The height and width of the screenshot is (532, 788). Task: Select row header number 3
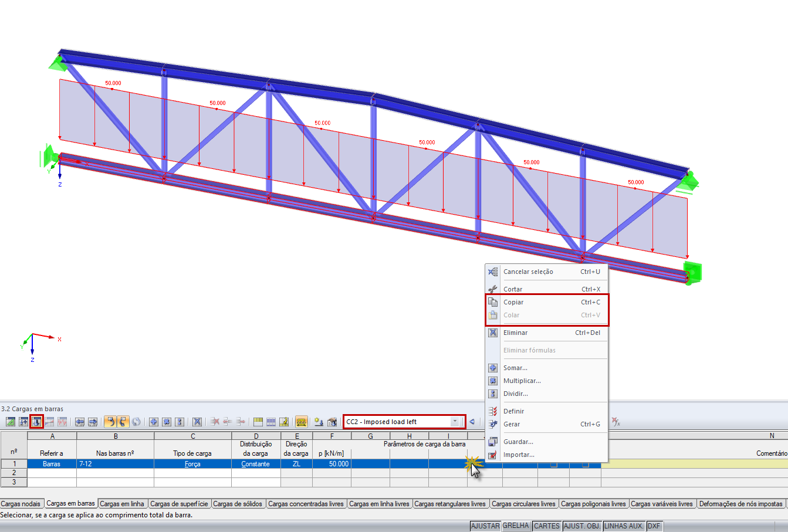[x=13, y=482]
